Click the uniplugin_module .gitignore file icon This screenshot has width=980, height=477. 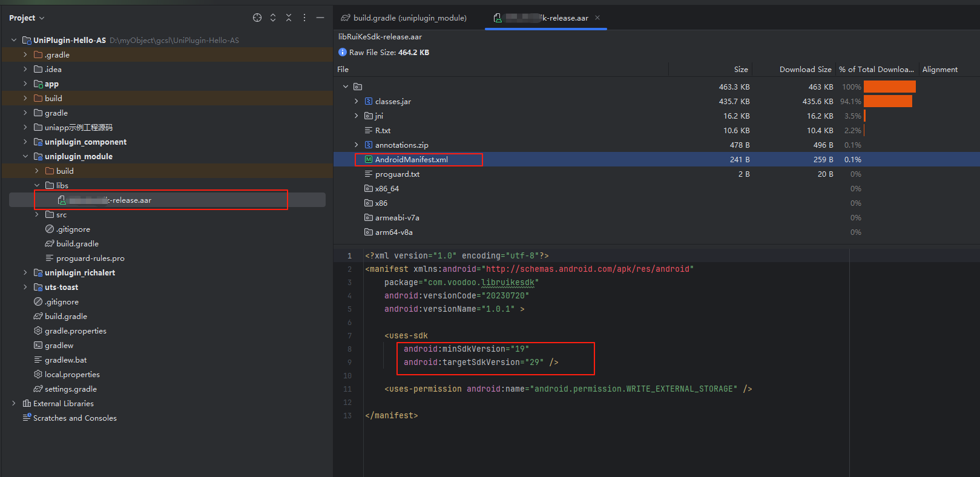(x=50, y=229)
